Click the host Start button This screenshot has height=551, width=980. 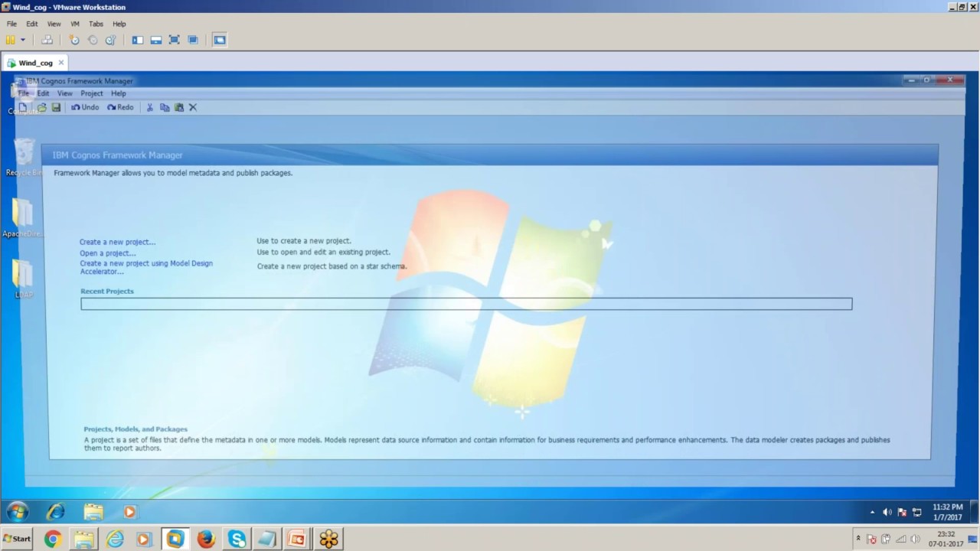pos(17,539)
